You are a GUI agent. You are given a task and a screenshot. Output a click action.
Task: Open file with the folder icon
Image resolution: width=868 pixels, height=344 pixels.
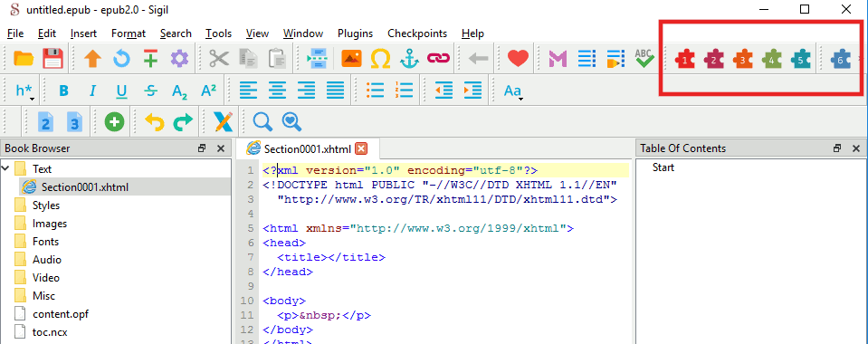point(24,58)
